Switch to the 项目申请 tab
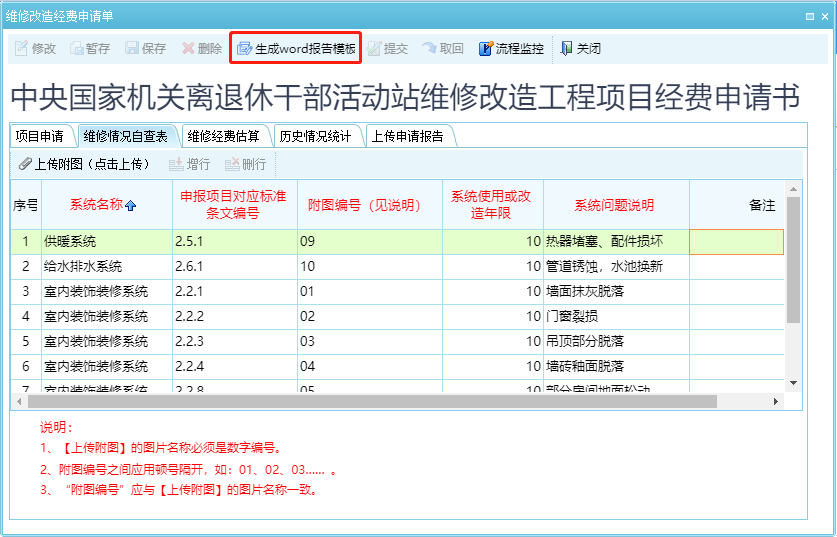 pos(40,136)
